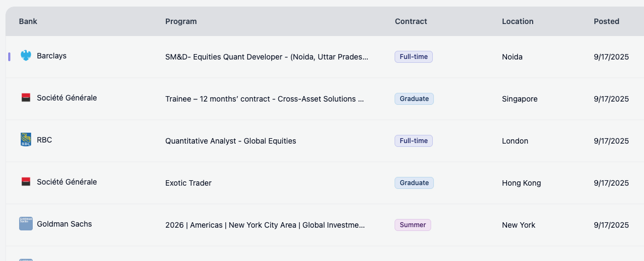This screenshot has height=261, width=644.
Task: Click the Goldman Sachs logo
Action: point(26,223)
